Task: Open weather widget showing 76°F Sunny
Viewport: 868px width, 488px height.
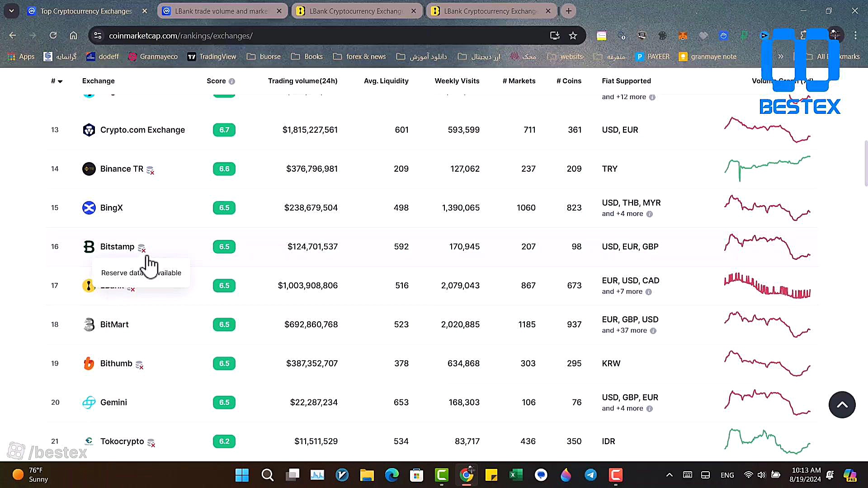Action: tap(31, 475)
